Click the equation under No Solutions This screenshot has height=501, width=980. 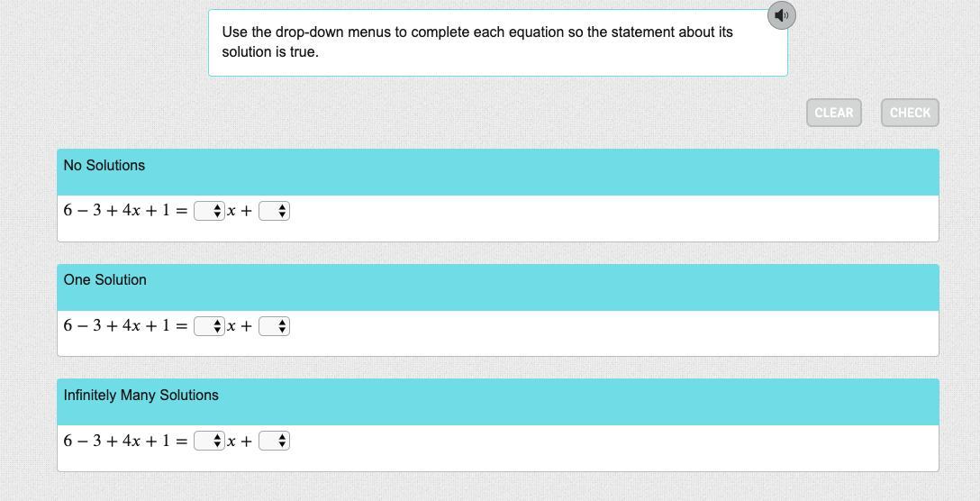pyautogui.click(x=124, y=211)
